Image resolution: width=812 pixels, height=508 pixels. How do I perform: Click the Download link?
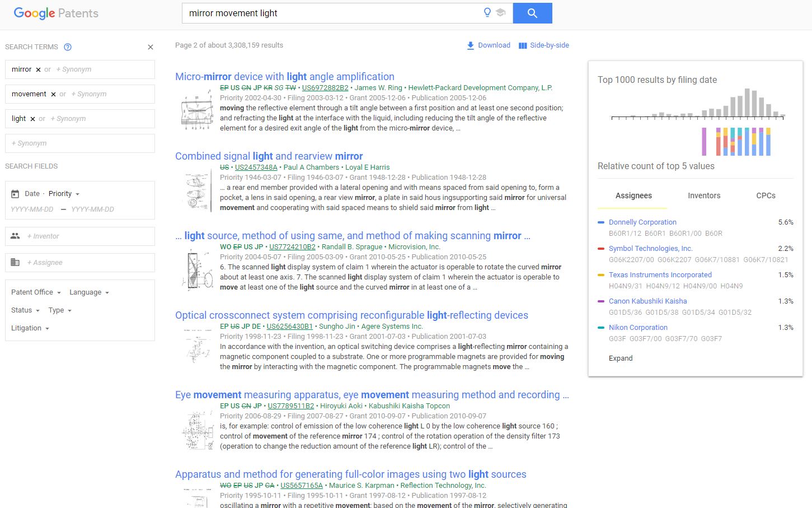click(x=494, y=45)
